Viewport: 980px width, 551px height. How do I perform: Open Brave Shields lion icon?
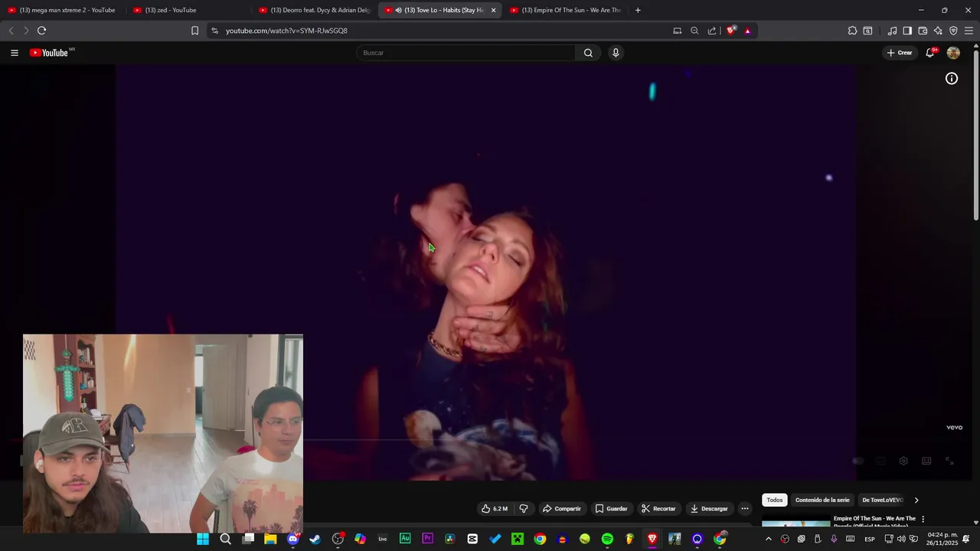(731, 31)
